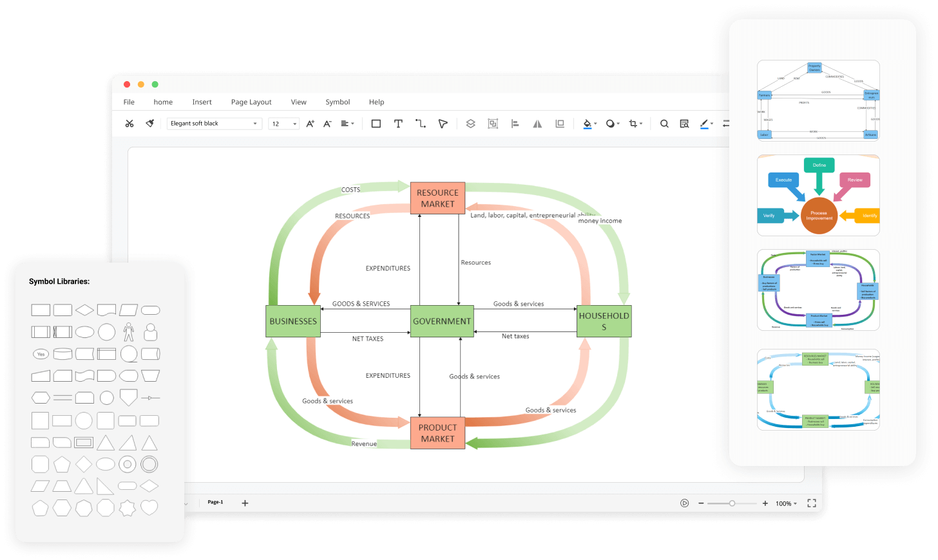Select the BUSINESSES box
Image resolution: width=938 pixels, height=560 pixels.
coord(293,321)
